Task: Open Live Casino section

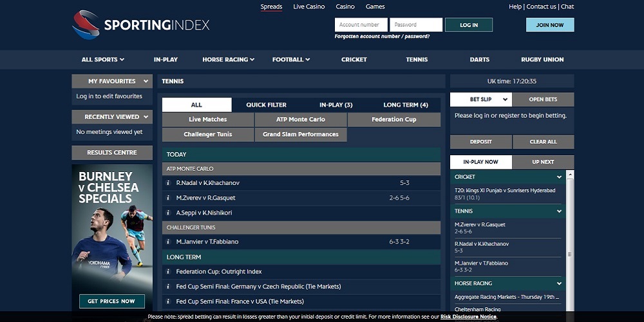Action: coord(309,6)
